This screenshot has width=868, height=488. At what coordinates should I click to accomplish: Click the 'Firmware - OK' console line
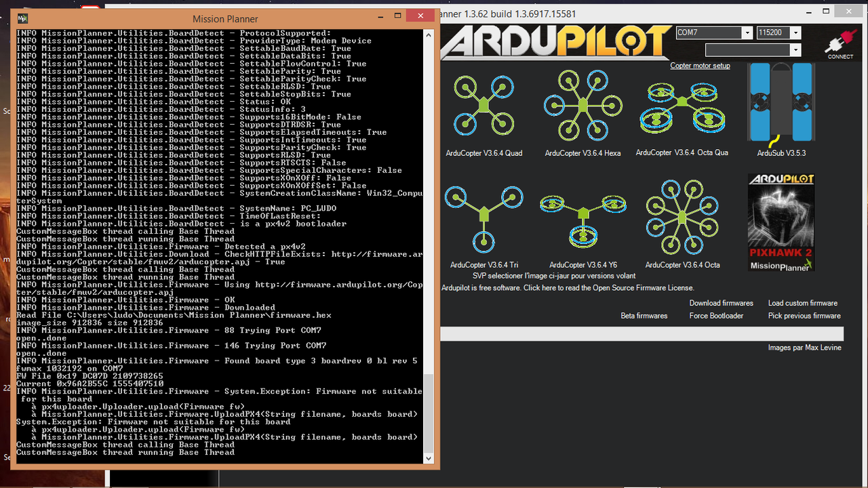125,300
